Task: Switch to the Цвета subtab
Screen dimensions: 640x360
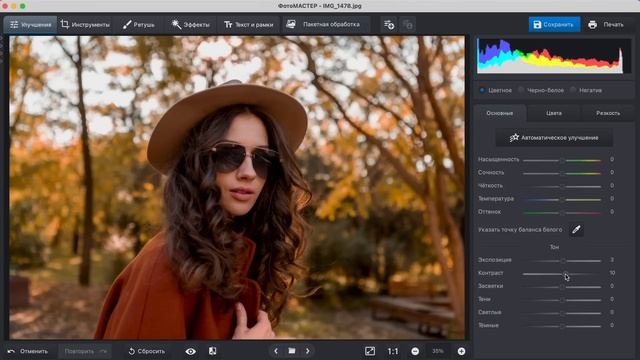Action: pos(554,113)
